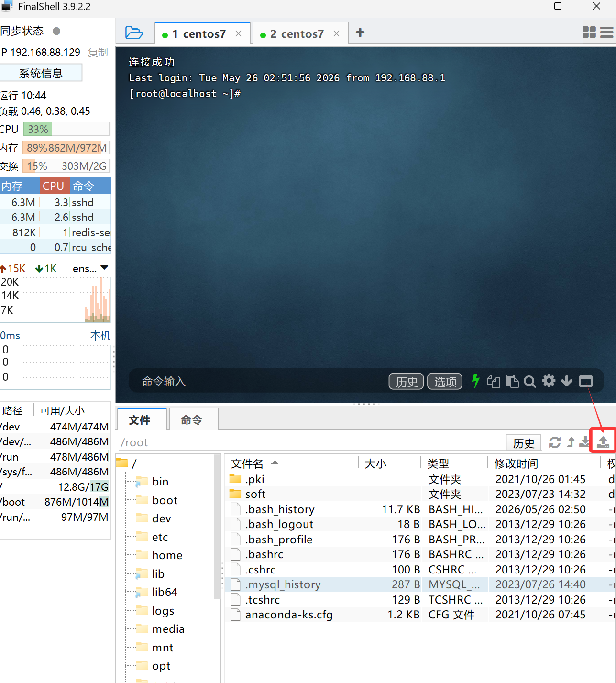Click the paste icon in command bar
Viewport: 616px width, 683px height.
[512, 381]
